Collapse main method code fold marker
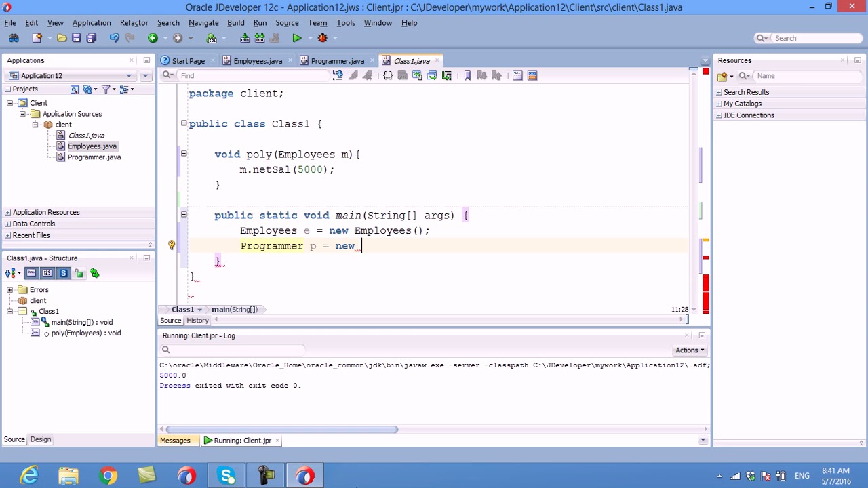 tap(184, 215)
